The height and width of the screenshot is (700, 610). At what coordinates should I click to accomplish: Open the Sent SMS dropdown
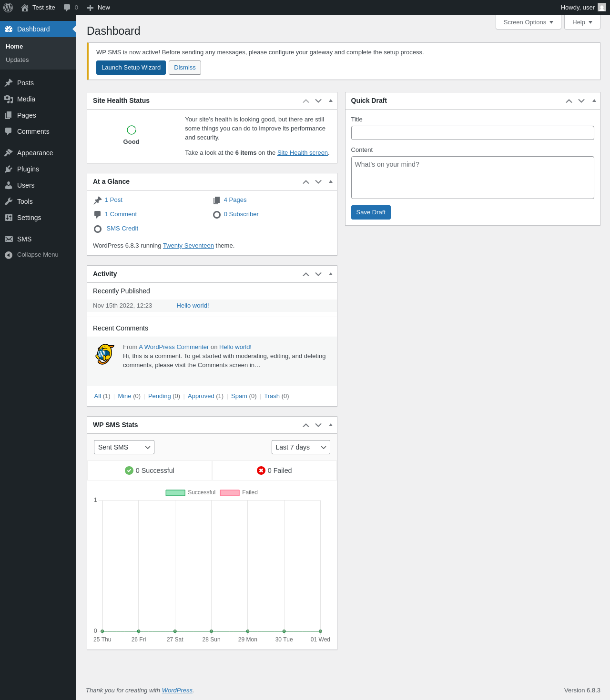(124, 447)
